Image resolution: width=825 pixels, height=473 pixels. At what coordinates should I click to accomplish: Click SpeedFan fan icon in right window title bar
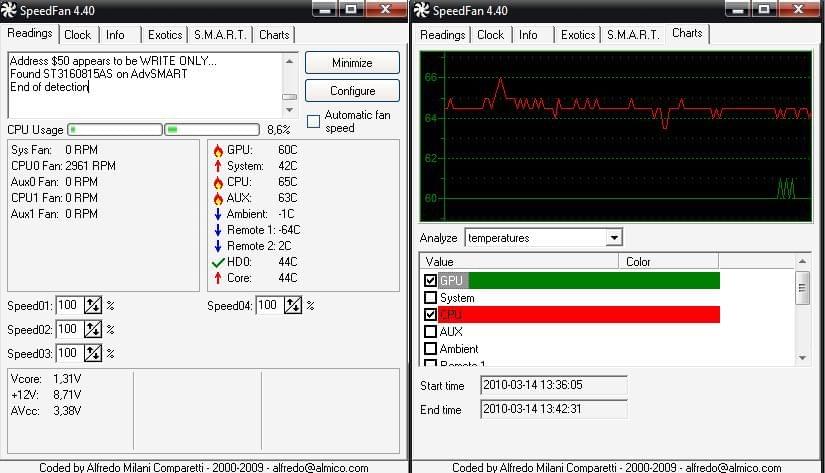pos(421,10)
